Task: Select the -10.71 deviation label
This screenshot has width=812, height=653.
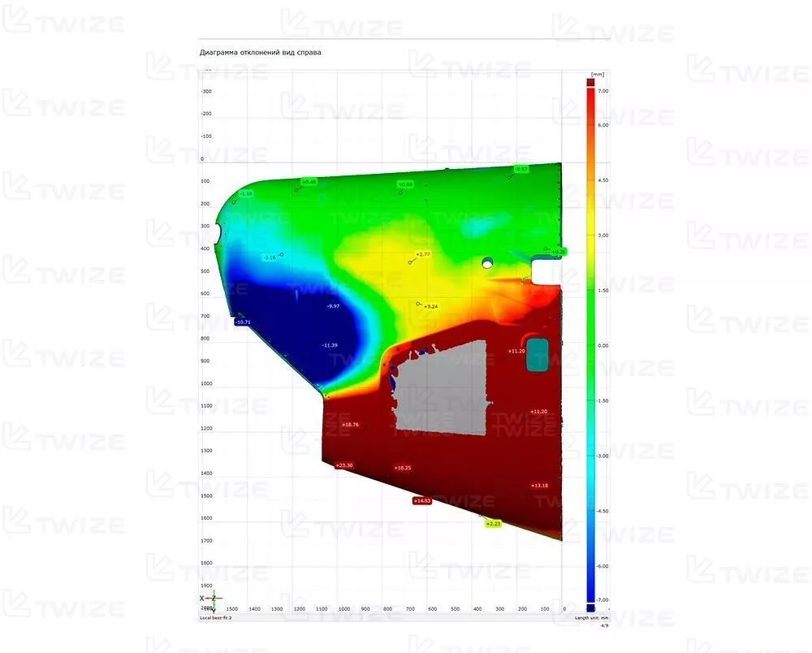Action: (244, 322)
